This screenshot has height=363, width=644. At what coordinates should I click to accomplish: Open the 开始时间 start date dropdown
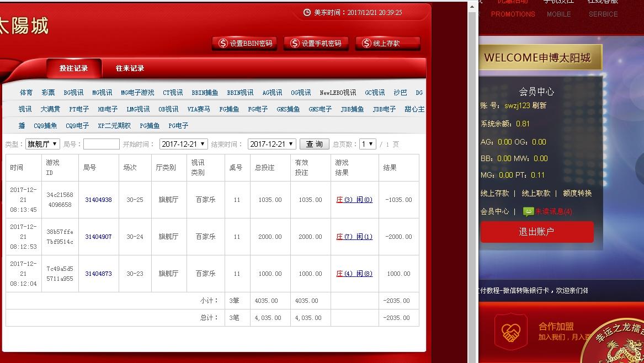click(x=184, y=143)
